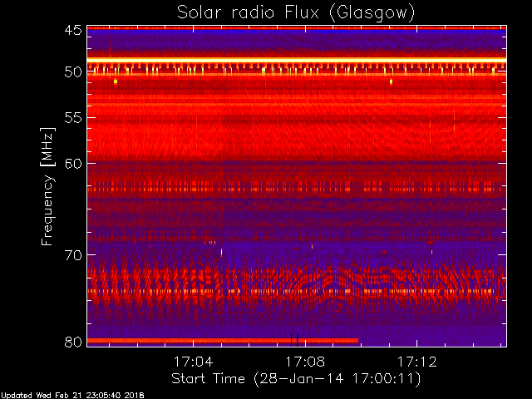Click the 80 frequency tick label

[73, 342]
